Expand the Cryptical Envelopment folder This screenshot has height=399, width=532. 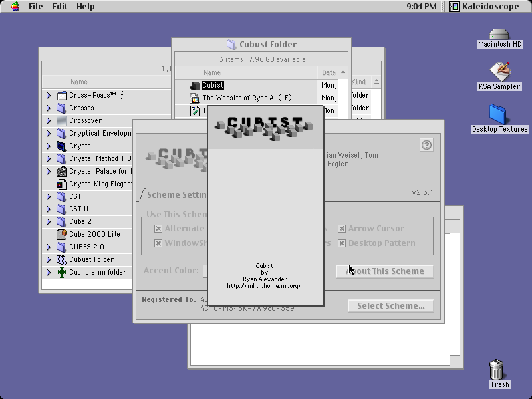[x=49, y=134]
